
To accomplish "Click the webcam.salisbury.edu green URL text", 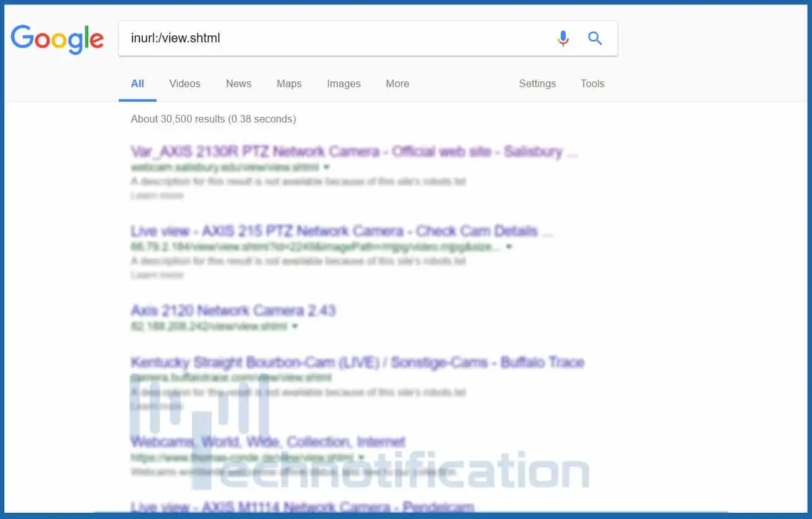I will [x=225, y=167].
